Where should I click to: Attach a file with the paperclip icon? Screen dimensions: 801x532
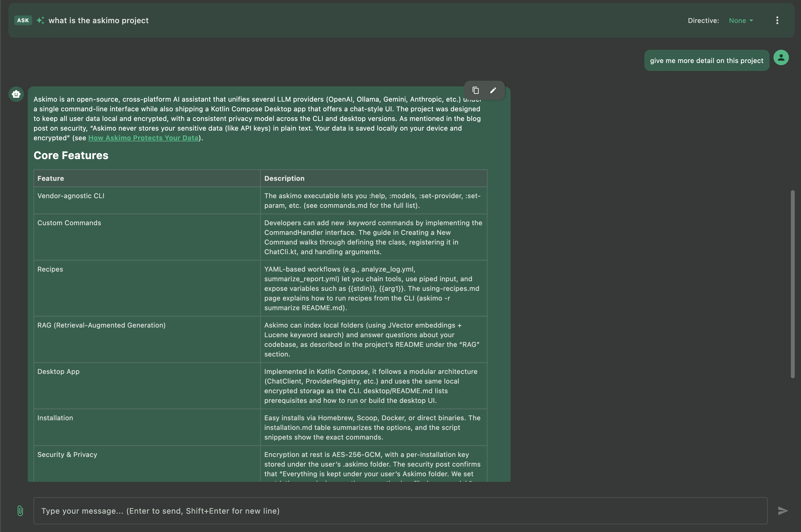click(20, 510)
